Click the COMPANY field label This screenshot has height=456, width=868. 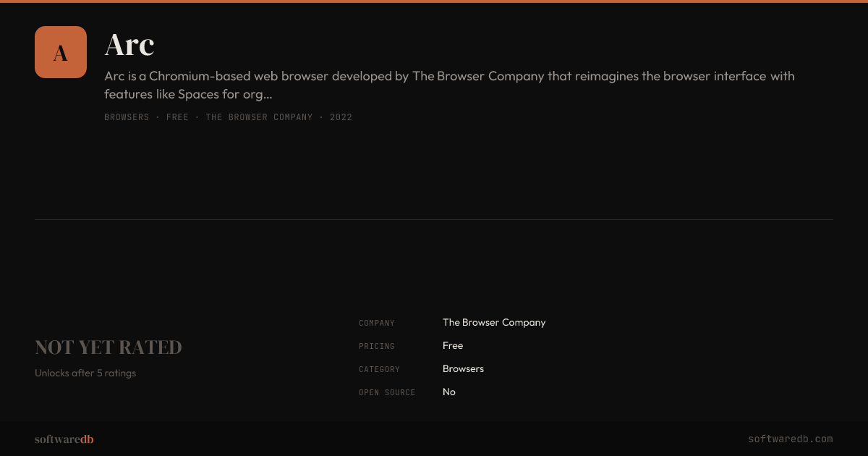coord(377,324)
